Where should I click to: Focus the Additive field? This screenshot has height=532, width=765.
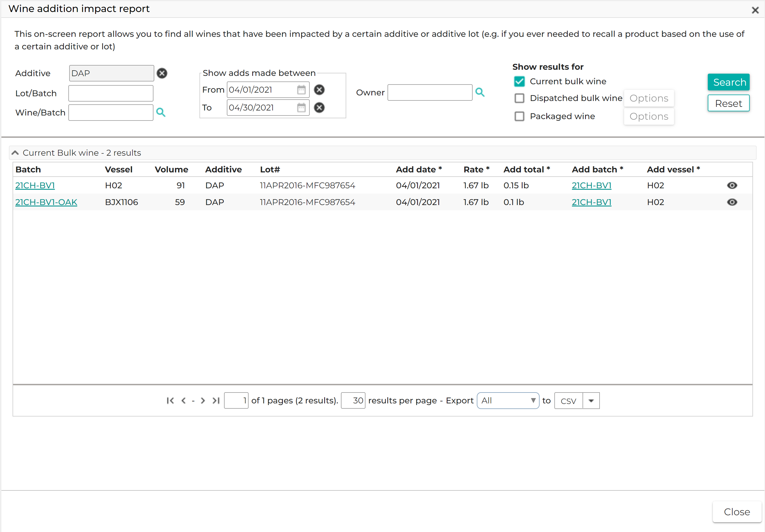click(111, 73)
